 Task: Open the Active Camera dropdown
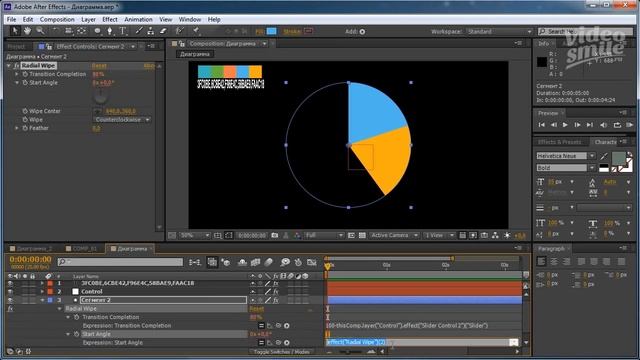(x=394, y=236)
